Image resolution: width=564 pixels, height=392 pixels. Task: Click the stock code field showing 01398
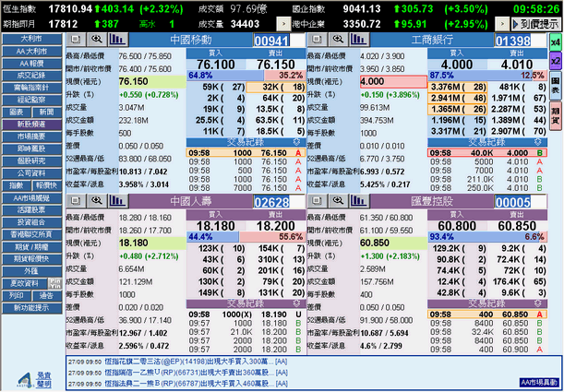click(x=521, y=41)
